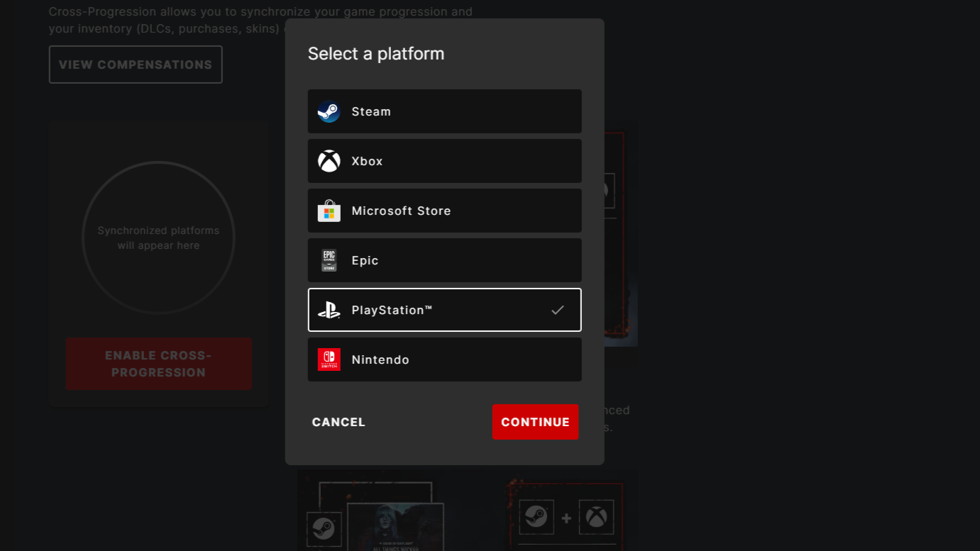Click the Microsoft Store shopping bag icon
This screenshot has width=980, height=551.
pyautogui.click(x=329, y=211)
